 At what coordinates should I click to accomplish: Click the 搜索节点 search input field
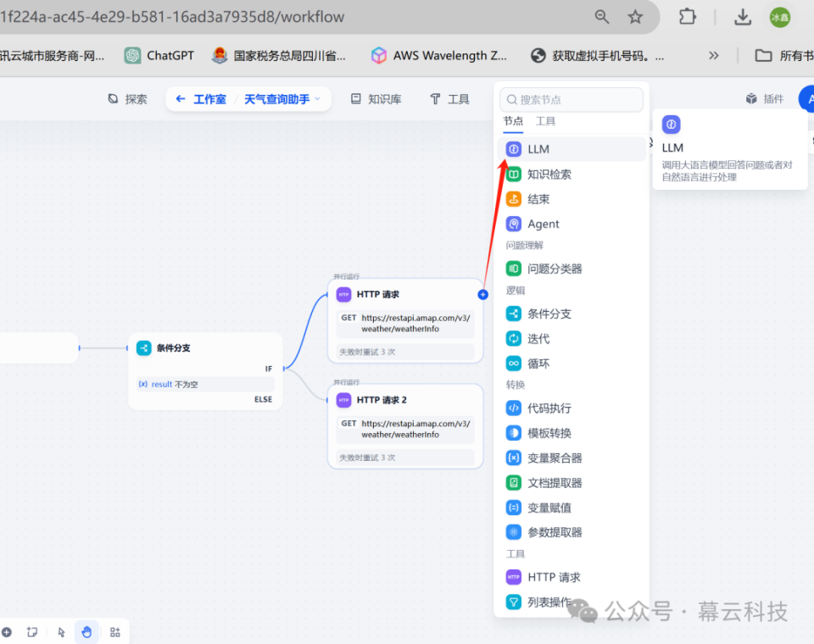pos(571,99)
